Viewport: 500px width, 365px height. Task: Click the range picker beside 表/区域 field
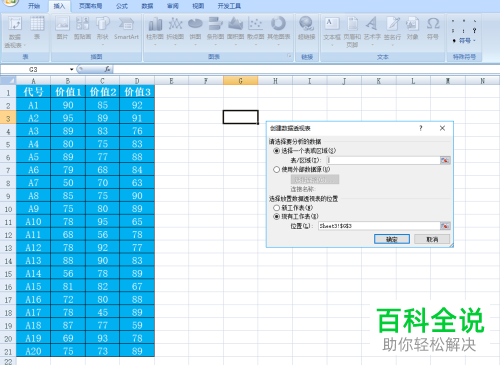(445, 160)
